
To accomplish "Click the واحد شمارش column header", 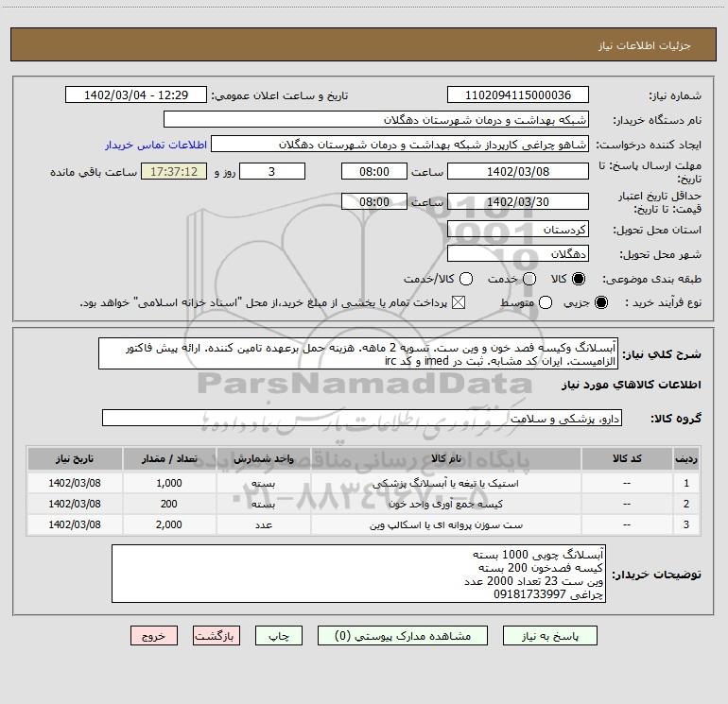I will (x=263, y=459).
